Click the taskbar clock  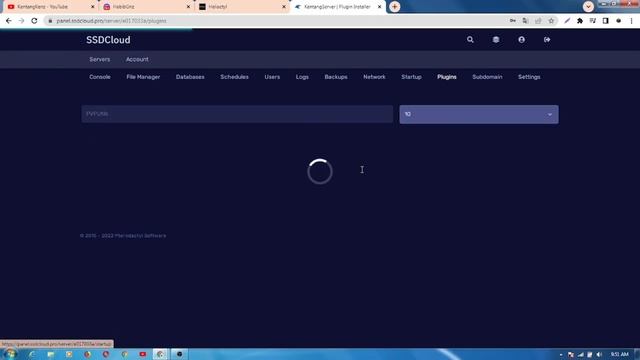pyautogui.click(x=619, y=354)
